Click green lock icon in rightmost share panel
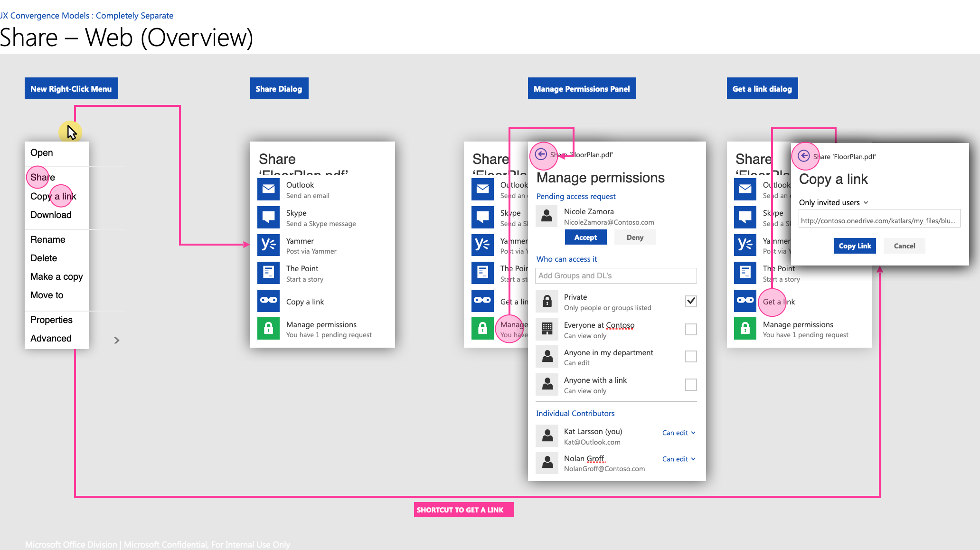 click(745, 328)
